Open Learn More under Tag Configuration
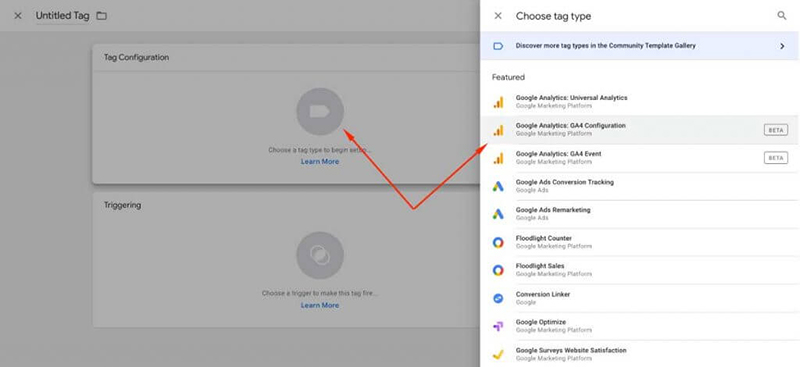The width and height of the screenshot is (800, 367). pyautogui.click(x=320, y=161)
